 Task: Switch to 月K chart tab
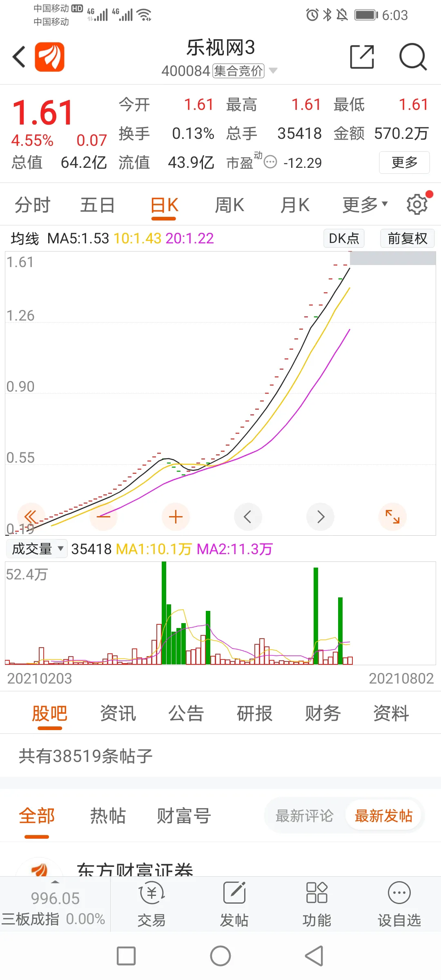[295, 205]
